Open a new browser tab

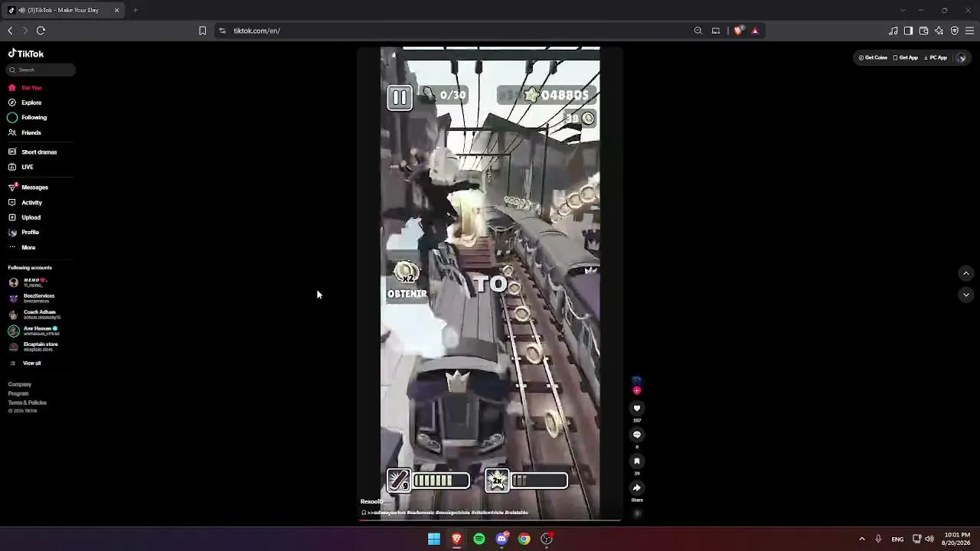pos(135,10)
